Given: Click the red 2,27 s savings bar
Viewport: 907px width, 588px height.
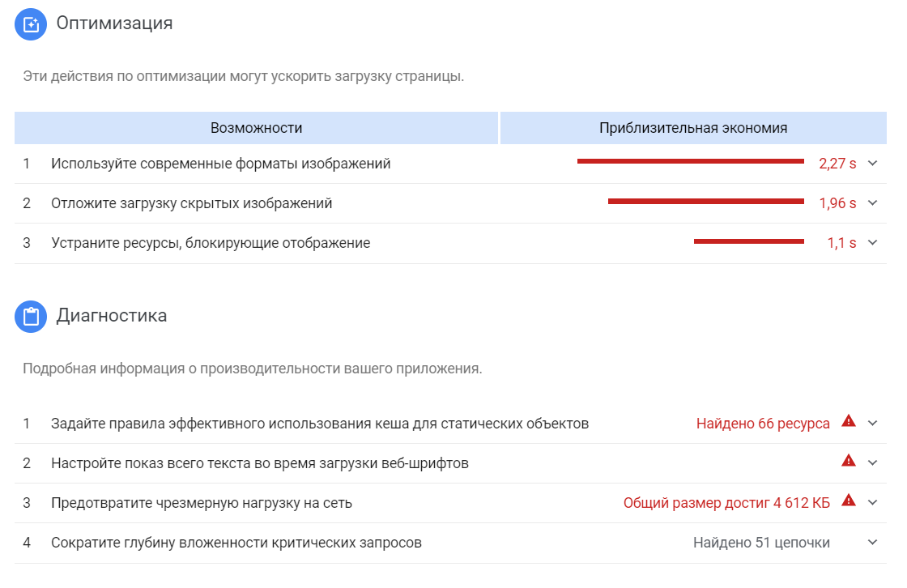Looking at the screenshot, I should (x=690, y=162).
